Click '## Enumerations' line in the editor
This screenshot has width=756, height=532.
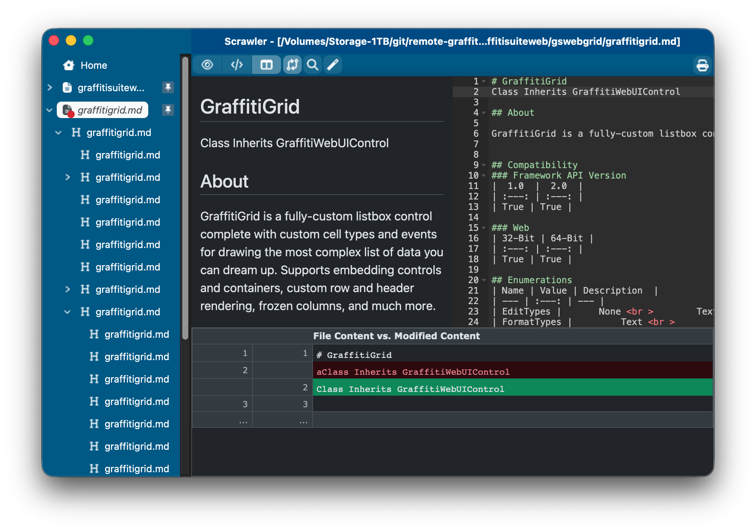pyautogui.click(x=532, y=280)
